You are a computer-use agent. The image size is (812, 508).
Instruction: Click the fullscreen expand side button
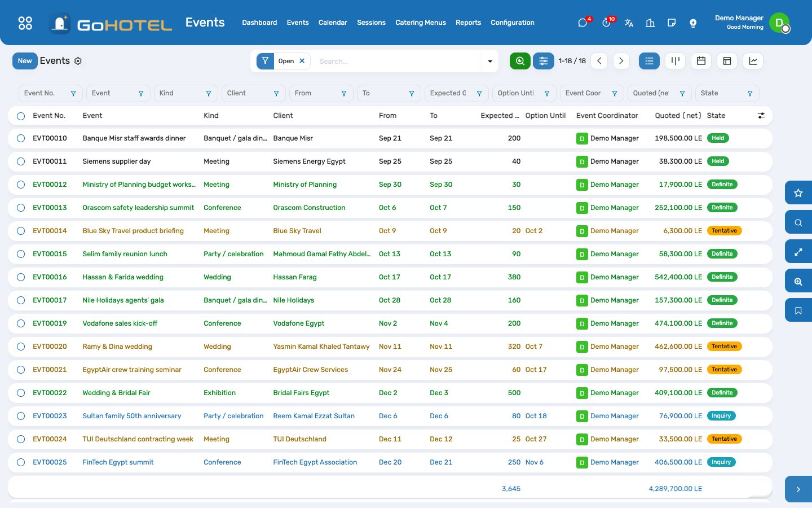click(798, 252)
